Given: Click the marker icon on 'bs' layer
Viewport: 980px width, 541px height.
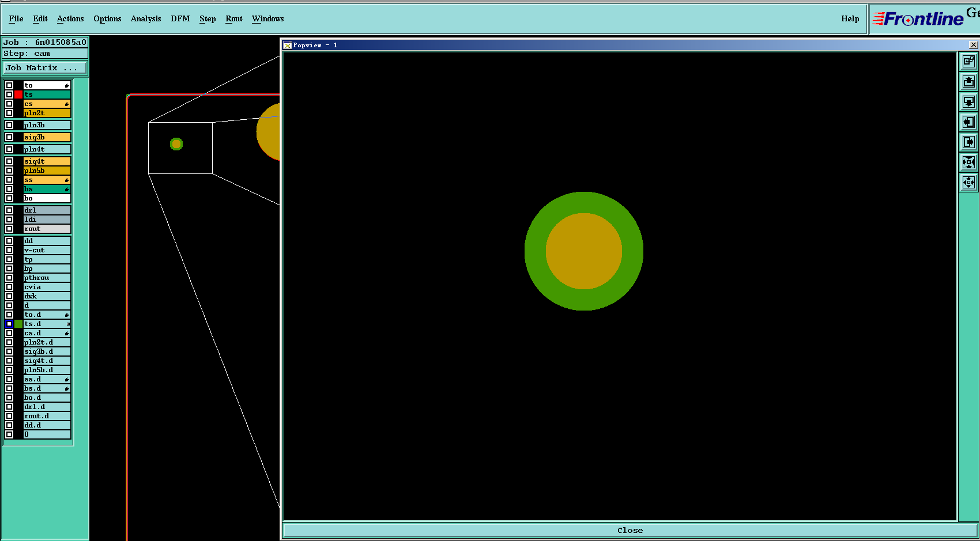Looking at the screenshot, I should pyautogui.click(x=67, y=189).
